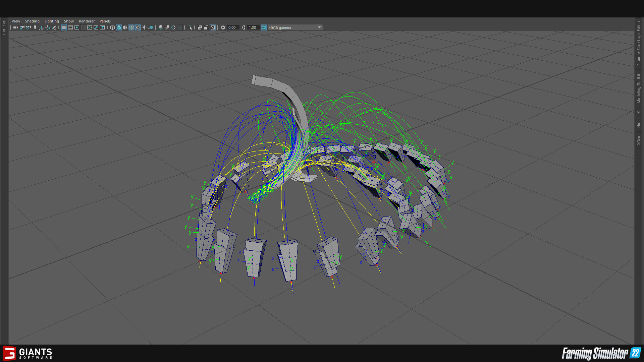The height and width of the screenshot is (362, 644).
Task: Open the Lighting menu dropdown
Action: [52, 21]
